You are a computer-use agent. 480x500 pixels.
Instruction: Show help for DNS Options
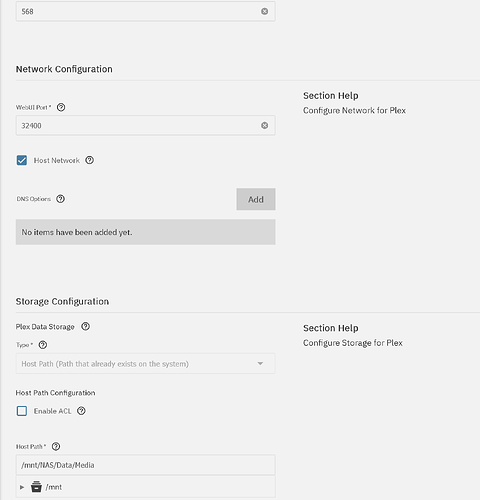click(60, 199)
